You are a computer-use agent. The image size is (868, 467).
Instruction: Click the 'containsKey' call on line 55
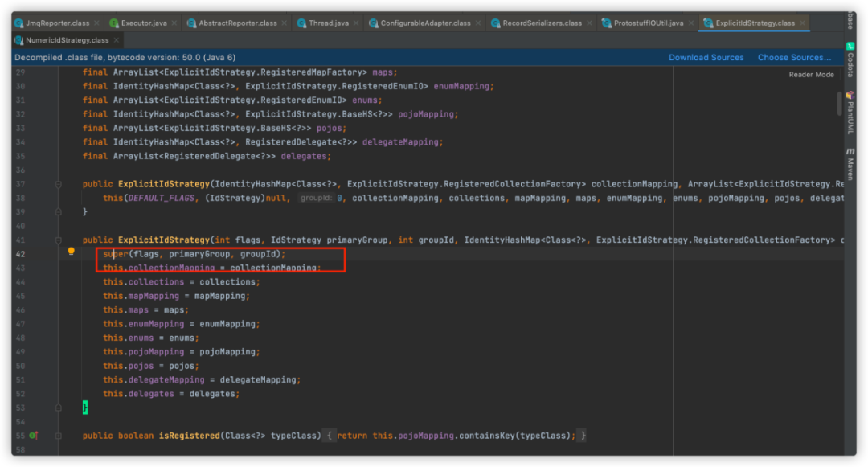tap(487, 436)
